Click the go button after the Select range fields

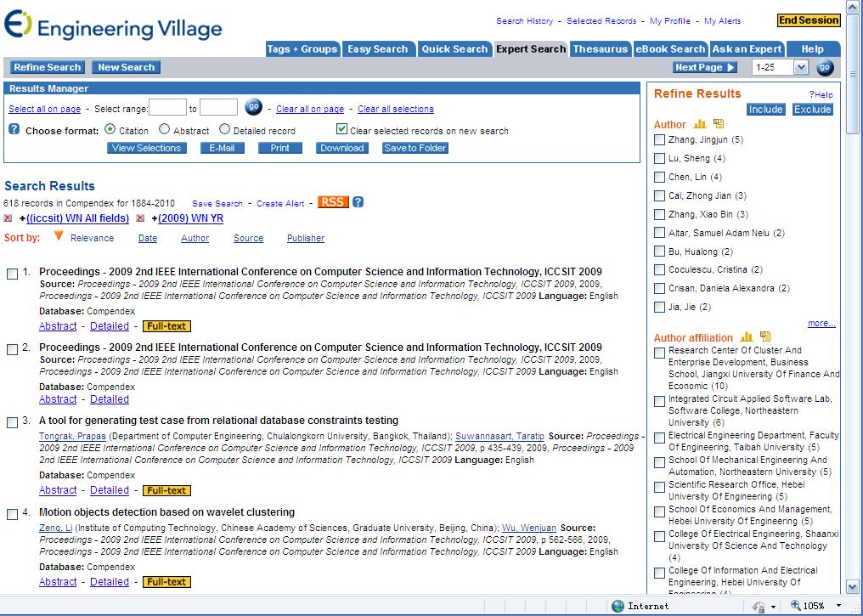pos(252,107)
